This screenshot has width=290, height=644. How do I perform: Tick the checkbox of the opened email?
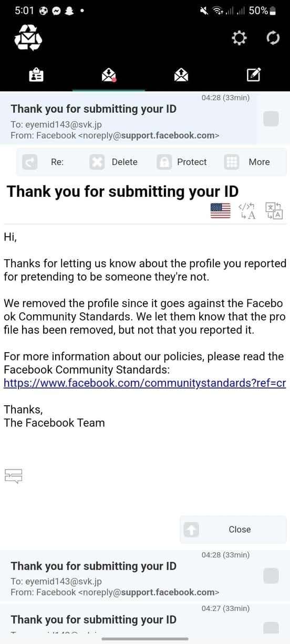271,119
